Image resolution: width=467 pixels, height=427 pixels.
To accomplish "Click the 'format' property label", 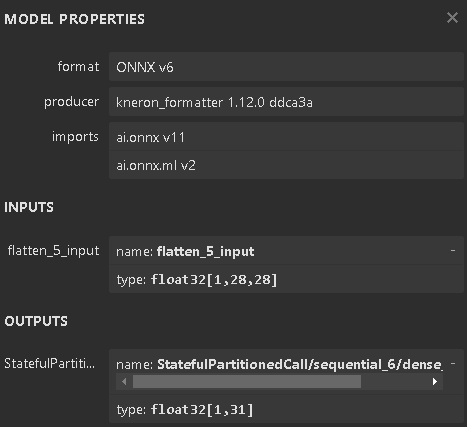I will [78, 66].
